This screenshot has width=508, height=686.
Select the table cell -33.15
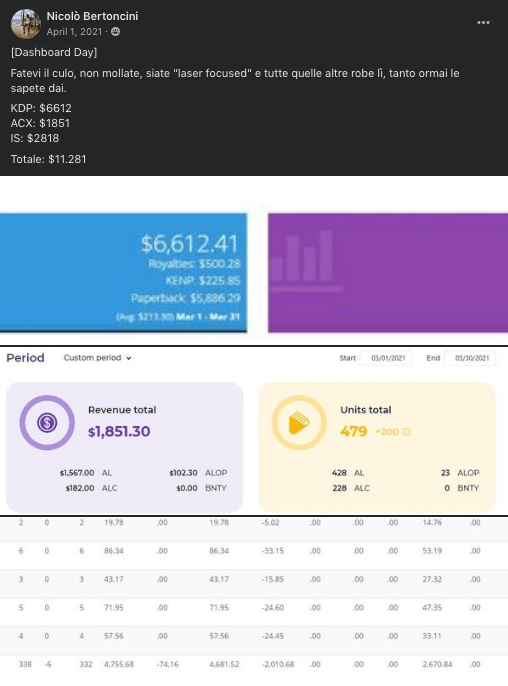click(273, 551)
